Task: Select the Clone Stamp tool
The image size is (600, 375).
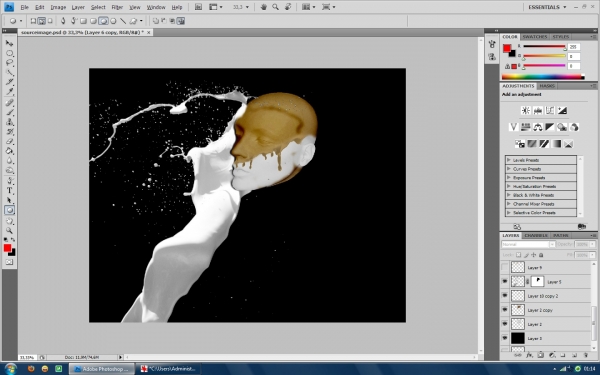Action: coord(10,122)
